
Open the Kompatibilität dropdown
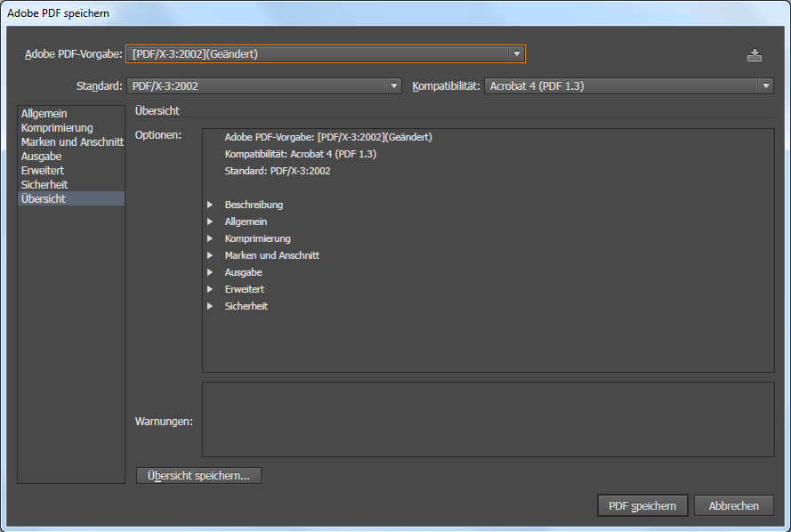tap(628, 86)
